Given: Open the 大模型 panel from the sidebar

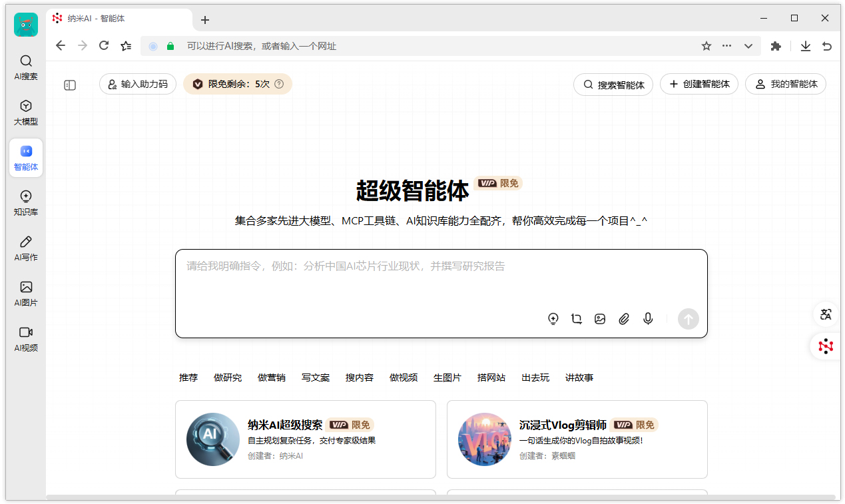Looking at the screenshot, I should pos(25,112).
